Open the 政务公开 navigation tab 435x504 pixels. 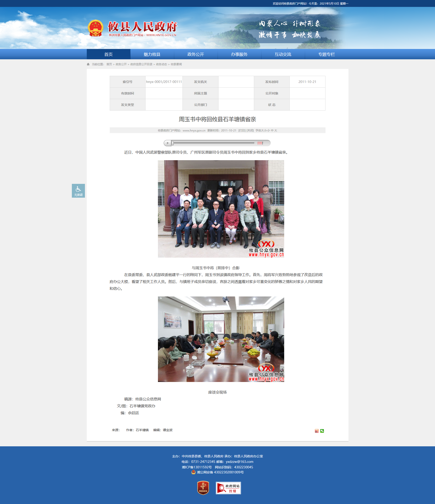pyautogui.click(x=196, y=54)
